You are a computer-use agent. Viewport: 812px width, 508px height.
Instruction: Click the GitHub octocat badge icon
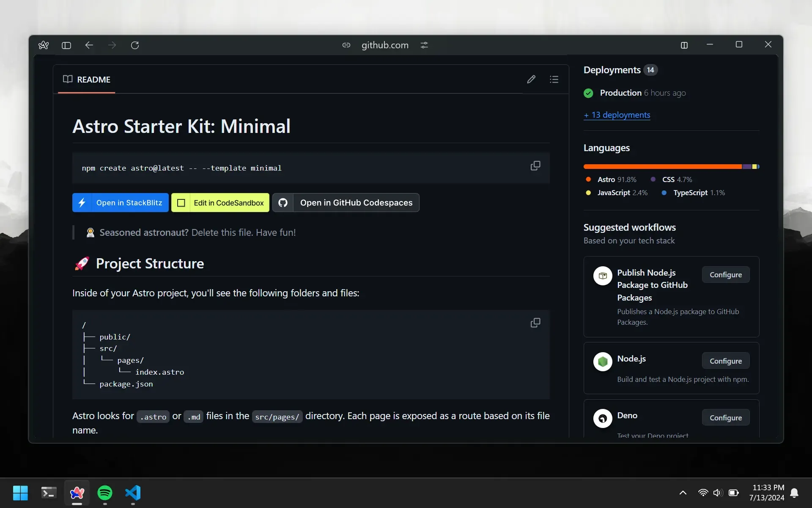(283, 203)
